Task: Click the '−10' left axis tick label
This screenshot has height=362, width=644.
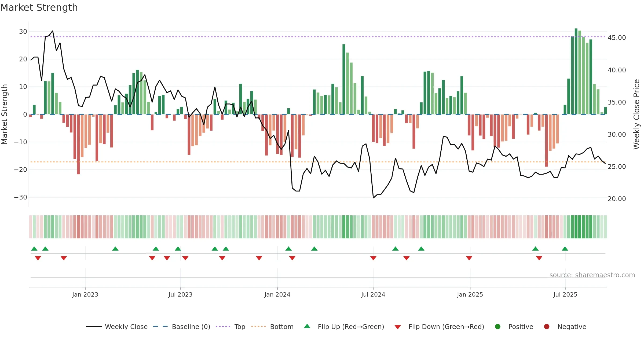Action: coord(21,142)
